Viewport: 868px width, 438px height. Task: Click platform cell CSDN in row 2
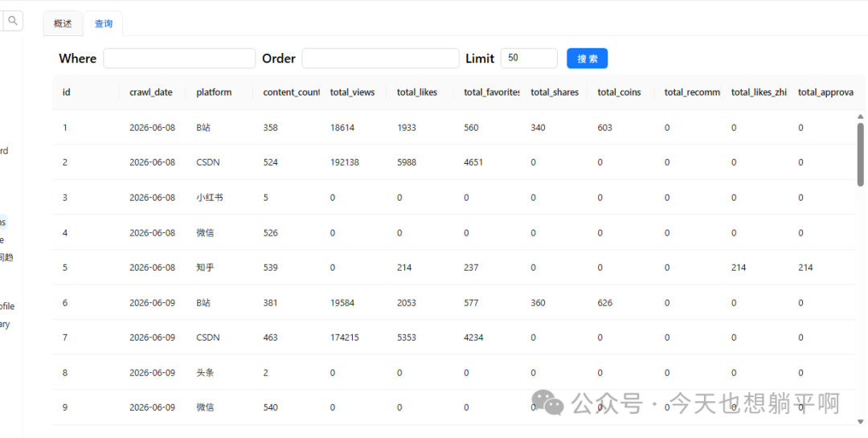click(208, 163)
